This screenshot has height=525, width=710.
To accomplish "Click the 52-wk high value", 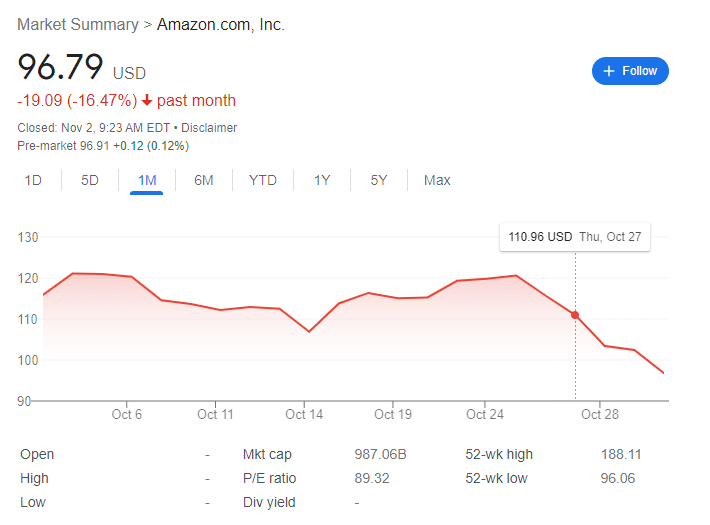I will (x=620, y=454).
